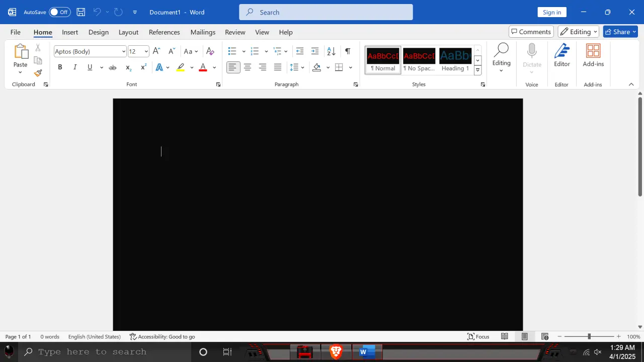Apply the yellow text highlight color
The image size is (644, 362).
181,67
